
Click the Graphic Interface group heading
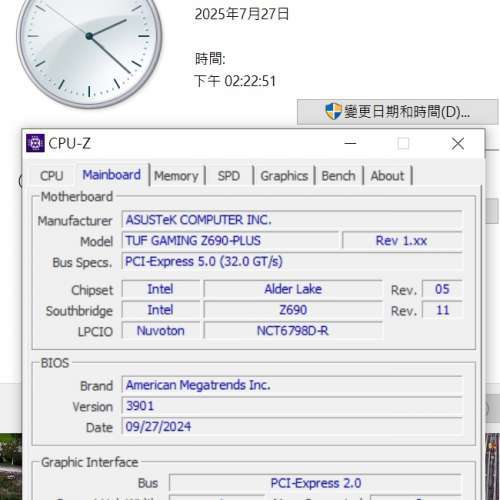[89, 462]
